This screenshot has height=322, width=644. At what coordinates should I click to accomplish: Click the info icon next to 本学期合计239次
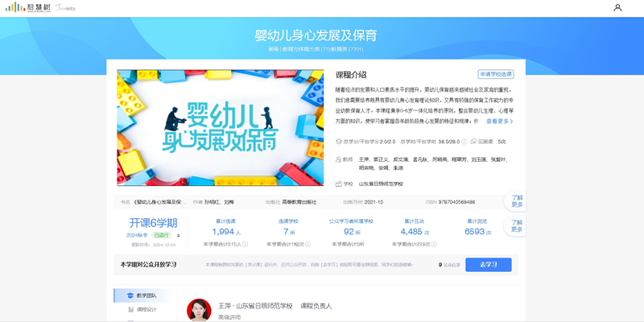tap(434, 244)
